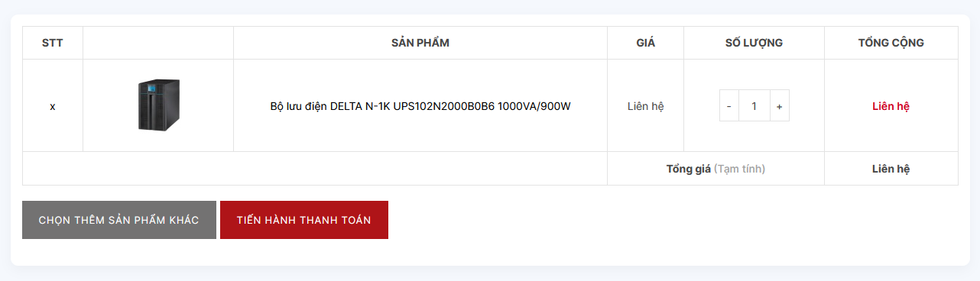Decrease quantity with the minus button
The width and height of the screenshot is (980, 281).
coord(729,106)
